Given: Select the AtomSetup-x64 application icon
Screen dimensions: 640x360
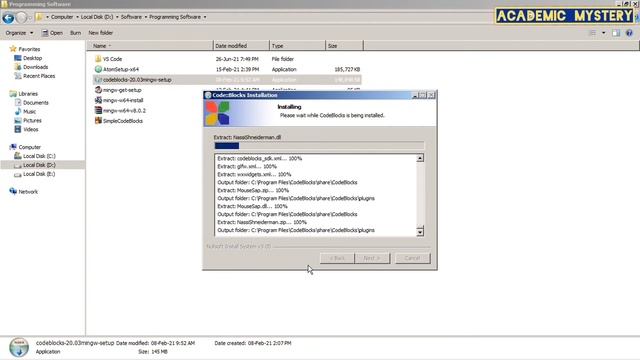Looking at the screenshot, I should tap(98, 69).
